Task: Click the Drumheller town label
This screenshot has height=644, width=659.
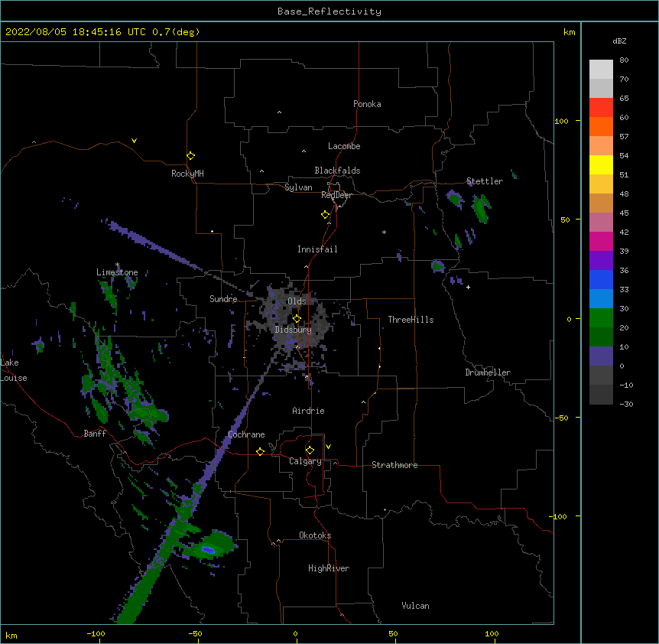Action: (488, 372)
